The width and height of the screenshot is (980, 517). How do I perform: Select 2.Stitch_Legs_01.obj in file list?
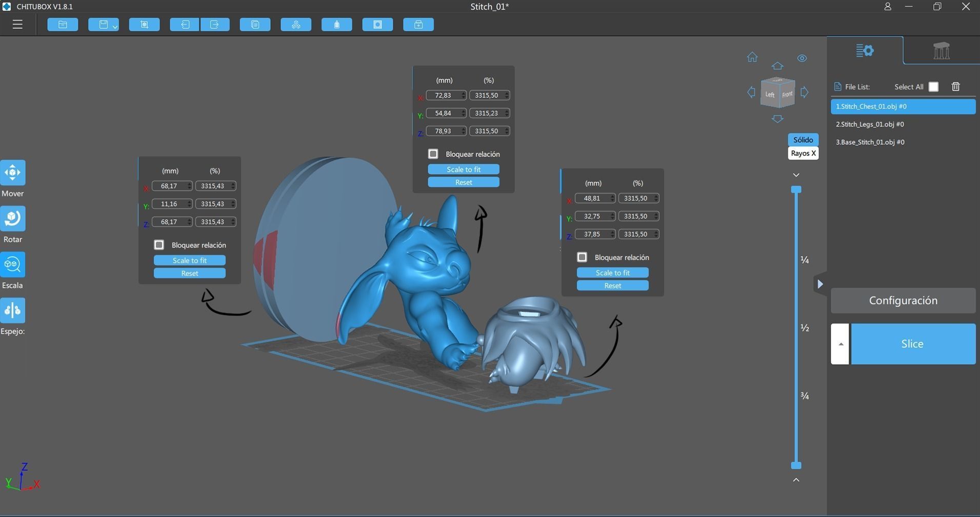[903, 124]
